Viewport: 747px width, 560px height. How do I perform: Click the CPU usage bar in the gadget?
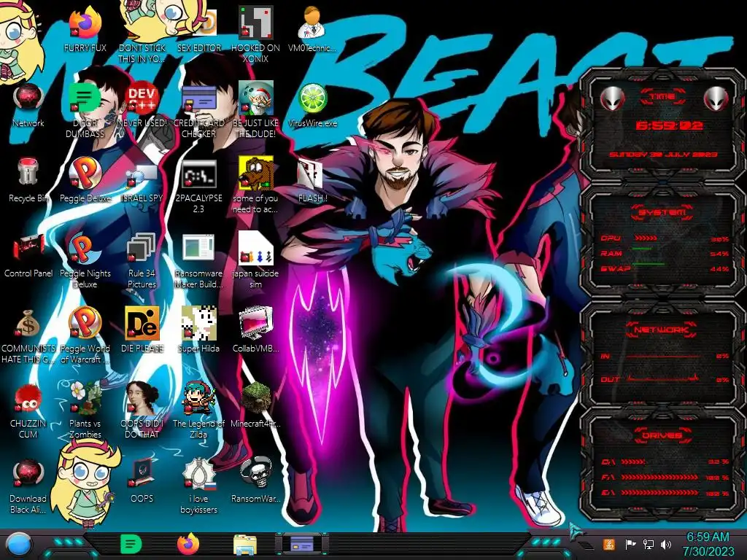(646, 238)
